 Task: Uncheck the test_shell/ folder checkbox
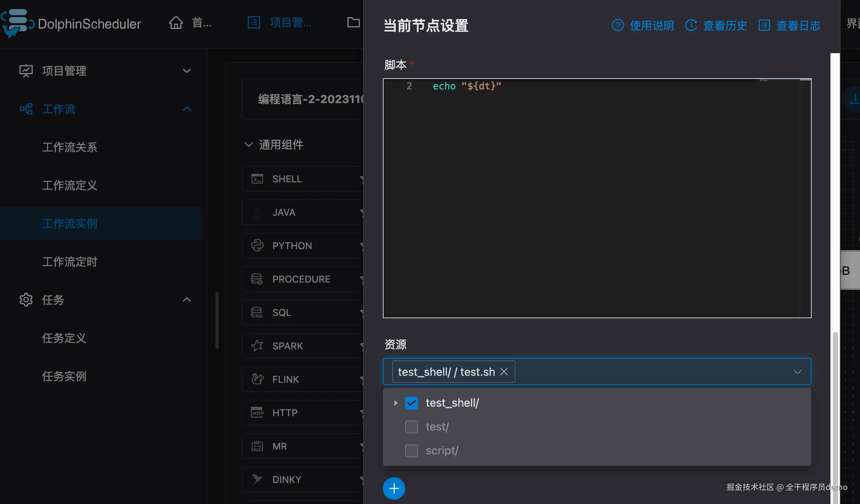coord(411,403)
